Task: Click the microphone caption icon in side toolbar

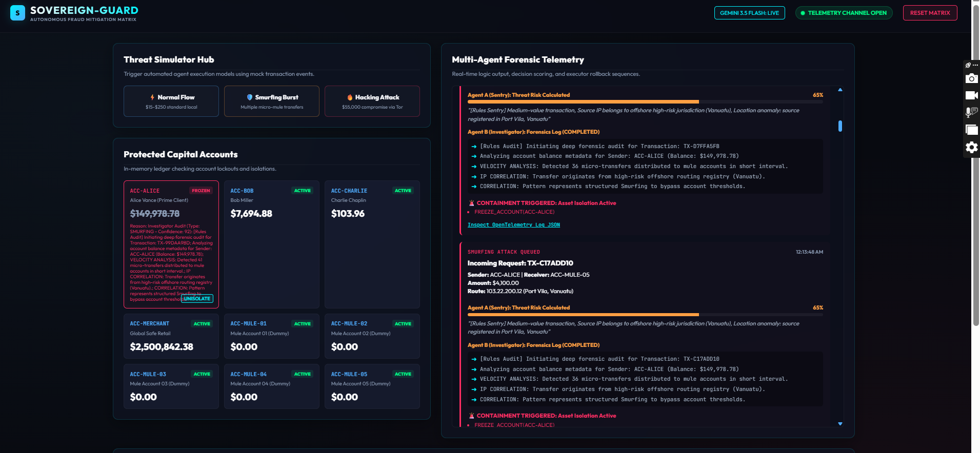Action: tap(971, 112)
